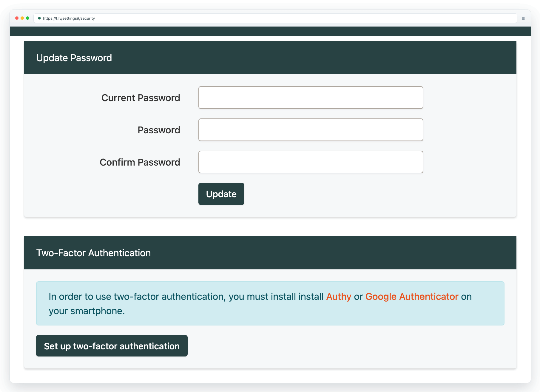The image size is (540, 392).
Task: Click the green secure-site dot icon
Action: click(39, 18)
